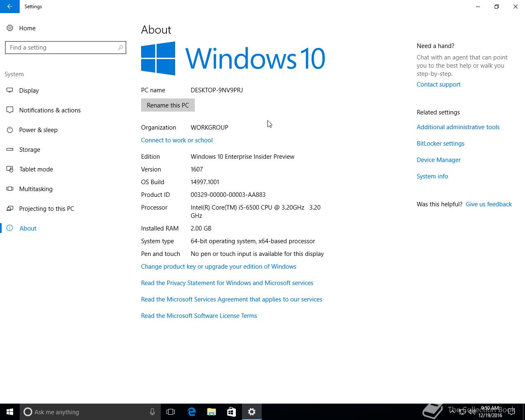Click the Notifications sidebar icon
This screenshot has height=420, width=525.
[x=10, y=110]
